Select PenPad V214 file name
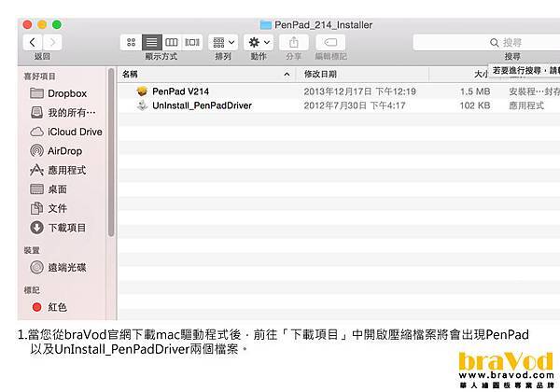The width and height of the screenshot is (560, 392). [180, 91]
